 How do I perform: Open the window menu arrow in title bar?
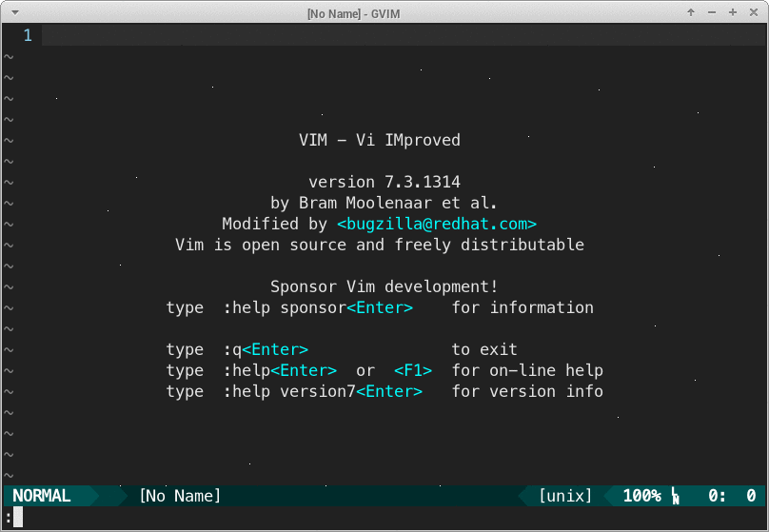tap(14, 12)
